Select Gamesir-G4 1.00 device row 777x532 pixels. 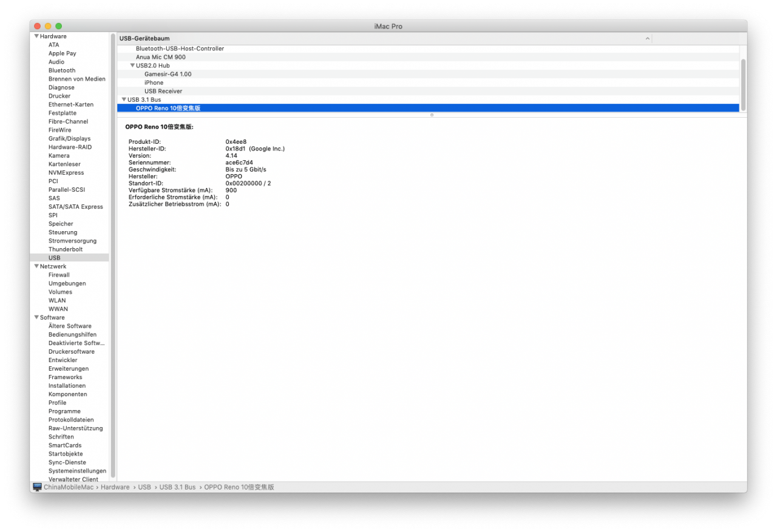coord(428,74)
